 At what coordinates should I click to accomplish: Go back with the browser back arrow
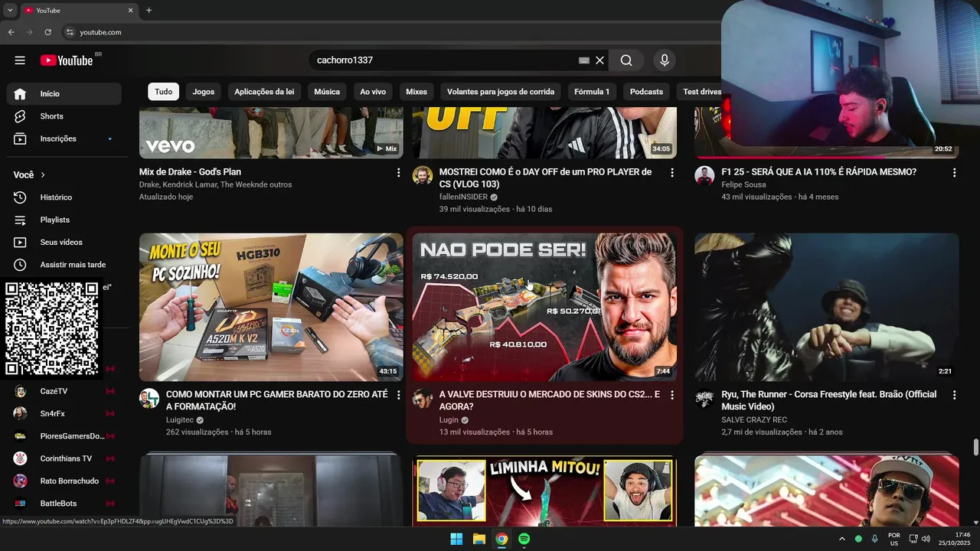pos(11,32)
